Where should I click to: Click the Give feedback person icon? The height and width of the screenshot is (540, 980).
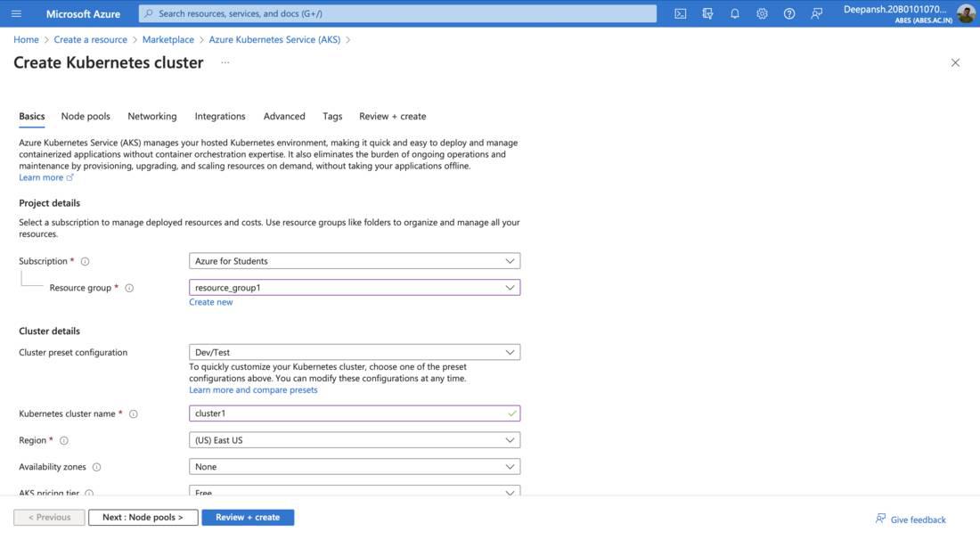pyautogui.click(x=880, y=519)
